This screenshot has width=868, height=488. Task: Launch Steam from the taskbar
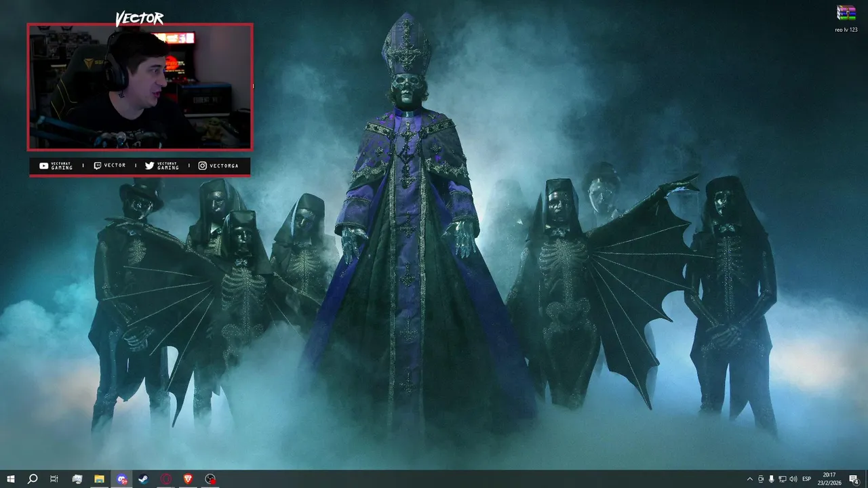click(x=144, y=479)
